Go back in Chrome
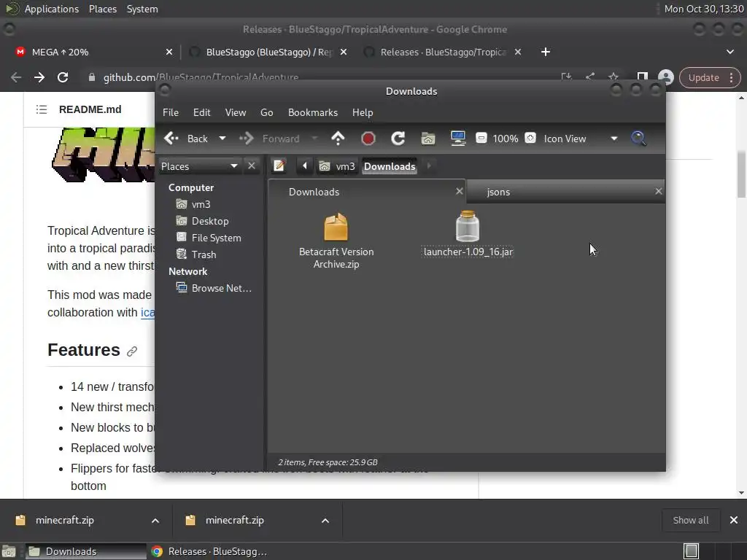The height and width of the screenshot is (560, 747). click(x=16, y=77)
